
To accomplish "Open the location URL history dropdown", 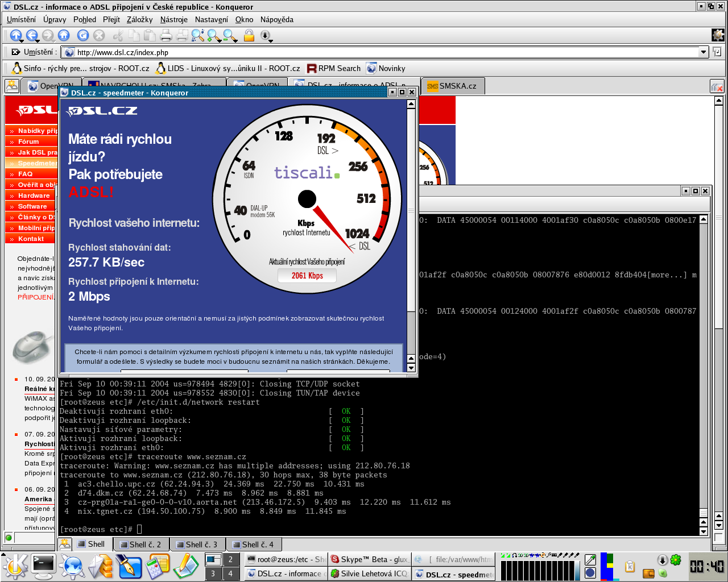I will pos(704,52).
